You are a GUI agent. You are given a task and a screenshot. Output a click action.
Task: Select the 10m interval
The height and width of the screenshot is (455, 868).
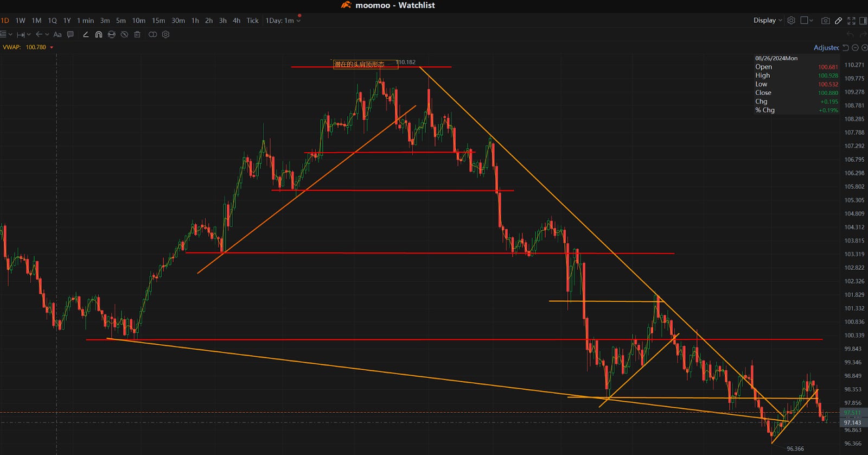pos(138,21)
